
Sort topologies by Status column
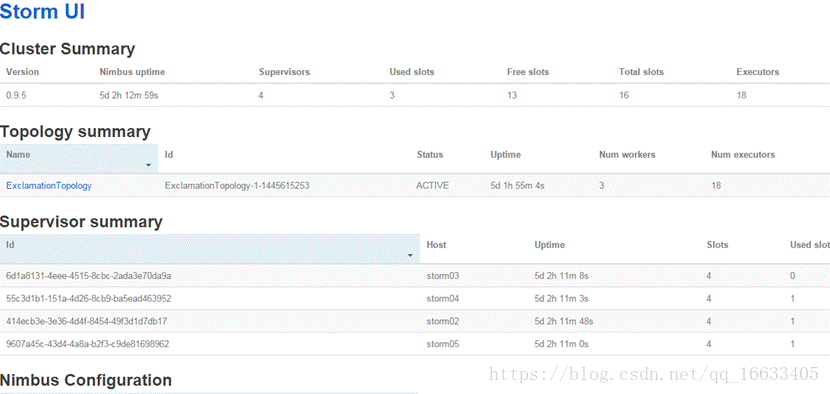click(430, 155)
